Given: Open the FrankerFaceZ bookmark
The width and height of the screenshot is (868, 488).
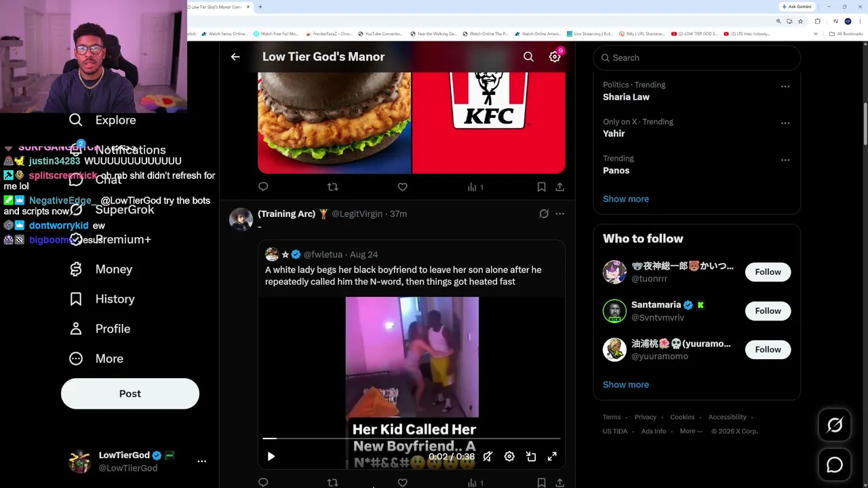Looking at the screenshot, I should 329,34.
